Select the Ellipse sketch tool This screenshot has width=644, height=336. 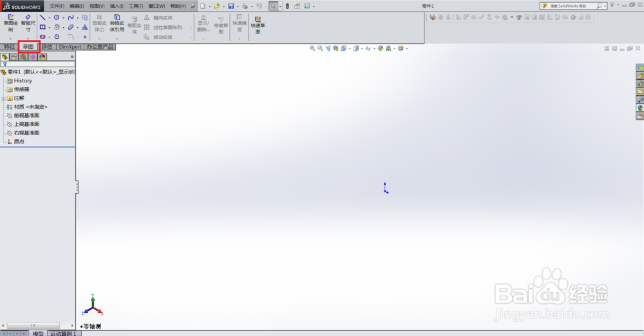coord(71,27)
